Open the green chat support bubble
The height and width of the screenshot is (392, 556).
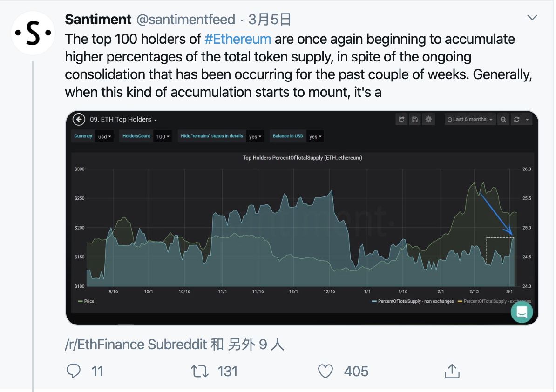tap(522, 312)
